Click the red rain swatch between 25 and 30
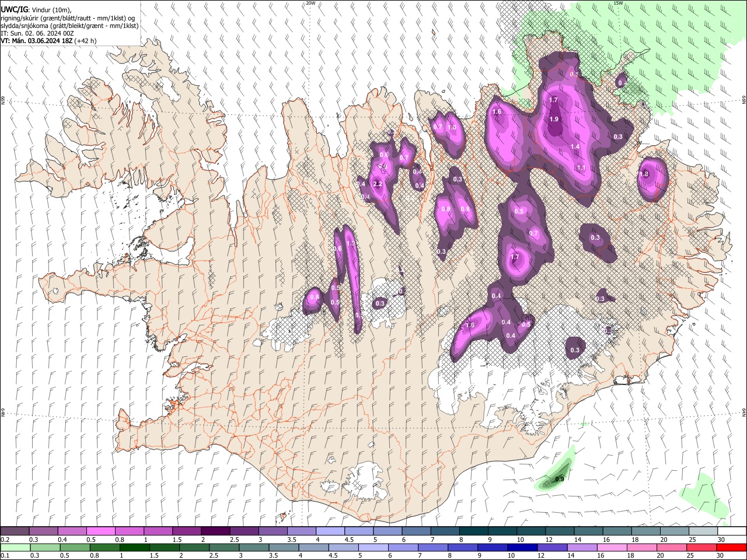Image resolution: width=747 pixels, height=560 pixels. click(x=701, y=547)
